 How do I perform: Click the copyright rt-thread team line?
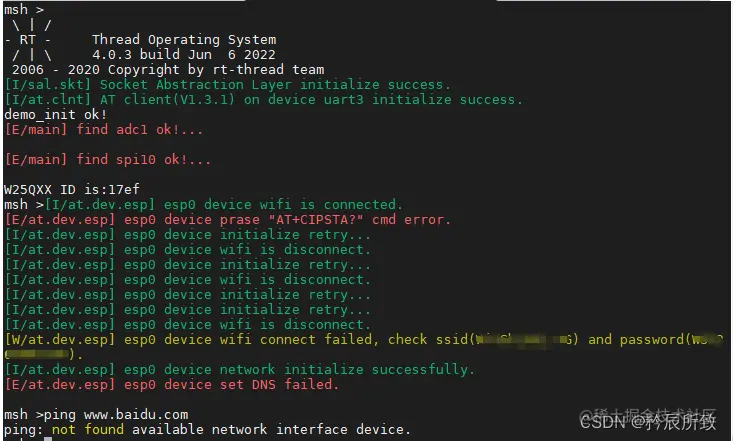(168, 70)
